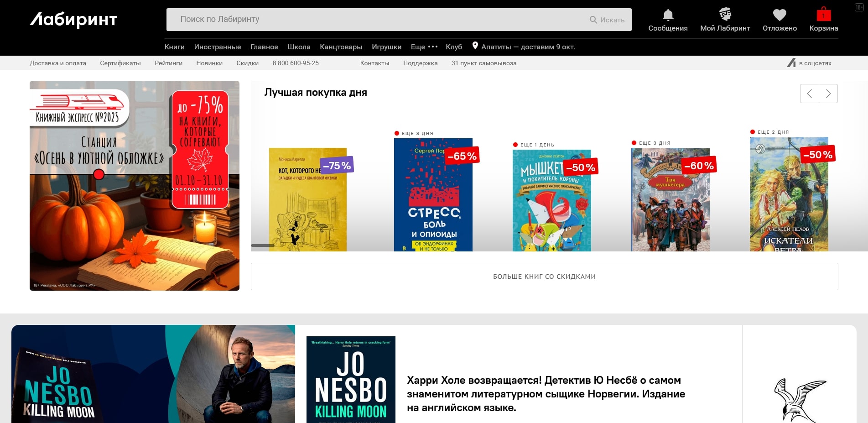Open the Доставка и оплата link
The image size is (868, 423).
tap(58, 63)
